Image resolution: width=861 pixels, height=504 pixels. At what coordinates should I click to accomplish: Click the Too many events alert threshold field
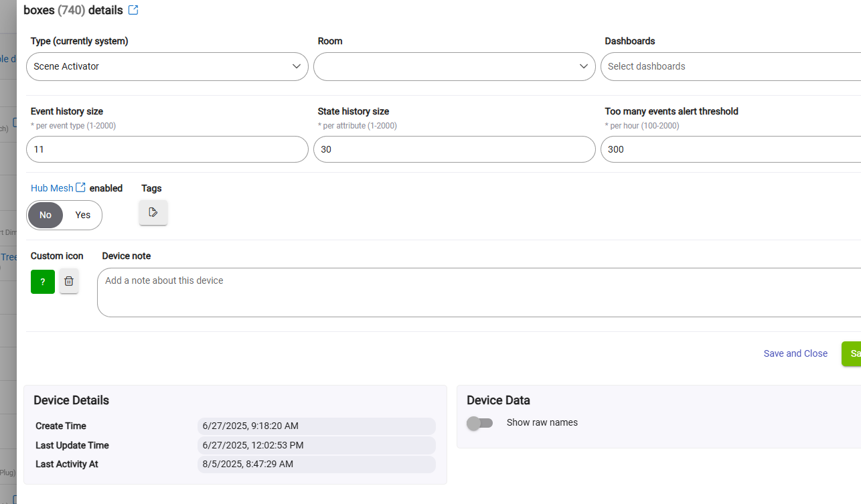(730, 149)
